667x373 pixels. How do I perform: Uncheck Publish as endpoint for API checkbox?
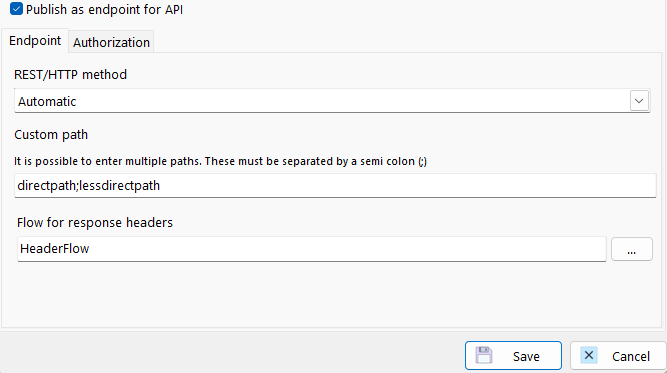click(16, 9)
